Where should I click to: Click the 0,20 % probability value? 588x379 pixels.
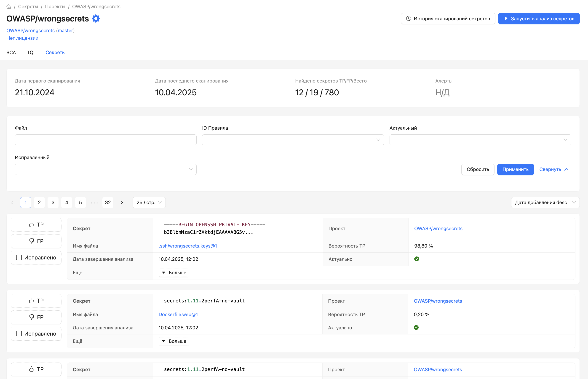(421, 315)
